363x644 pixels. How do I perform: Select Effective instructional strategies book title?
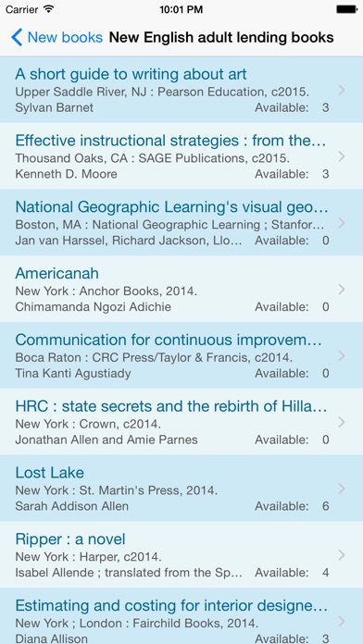click(170, 141)
